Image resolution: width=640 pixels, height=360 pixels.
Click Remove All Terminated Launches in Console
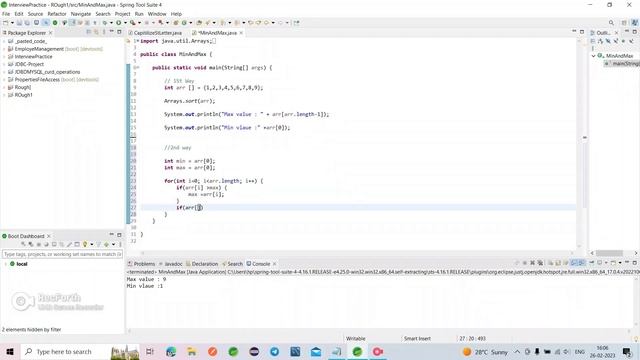pos(540,263)
